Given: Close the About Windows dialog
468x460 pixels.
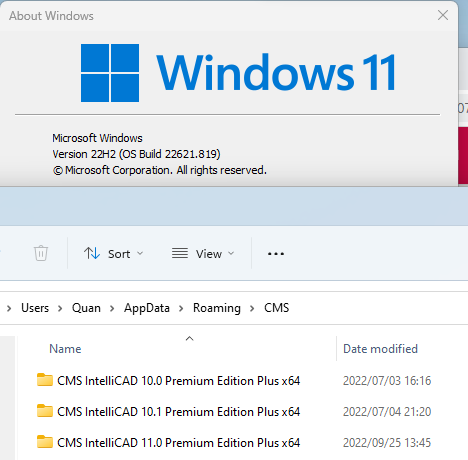Looking at the screenshot, I should click(443, 15).
